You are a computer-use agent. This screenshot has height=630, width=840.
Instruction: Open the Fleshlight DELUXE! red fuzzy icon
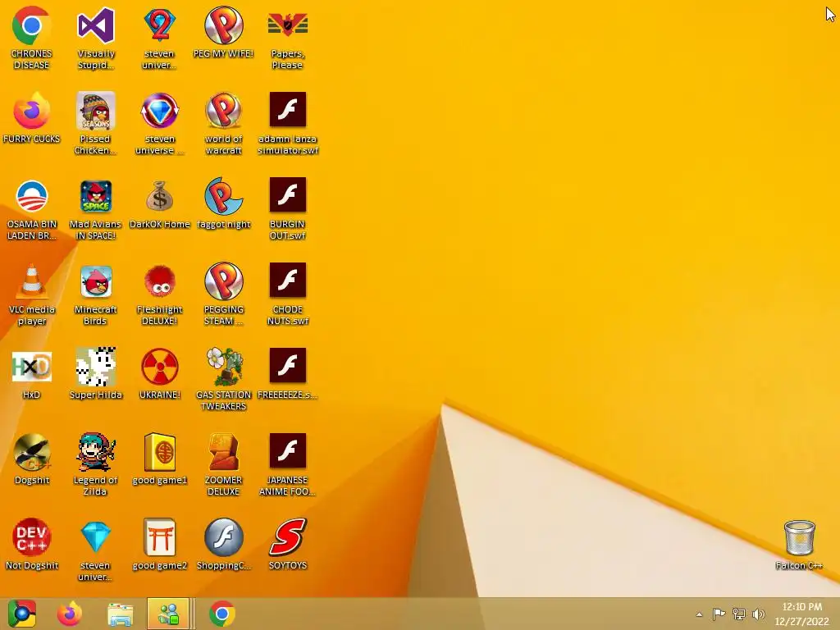(160, 294)
